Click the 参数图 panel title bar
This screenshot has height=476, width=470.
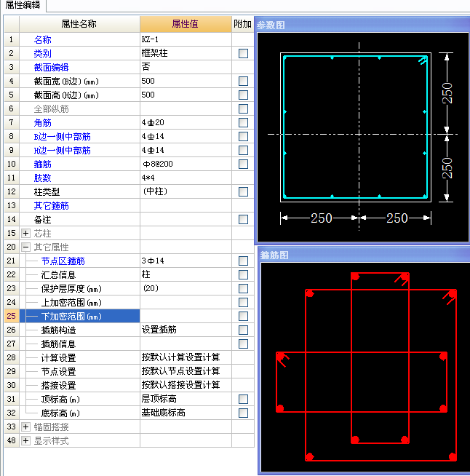(362, 25)
